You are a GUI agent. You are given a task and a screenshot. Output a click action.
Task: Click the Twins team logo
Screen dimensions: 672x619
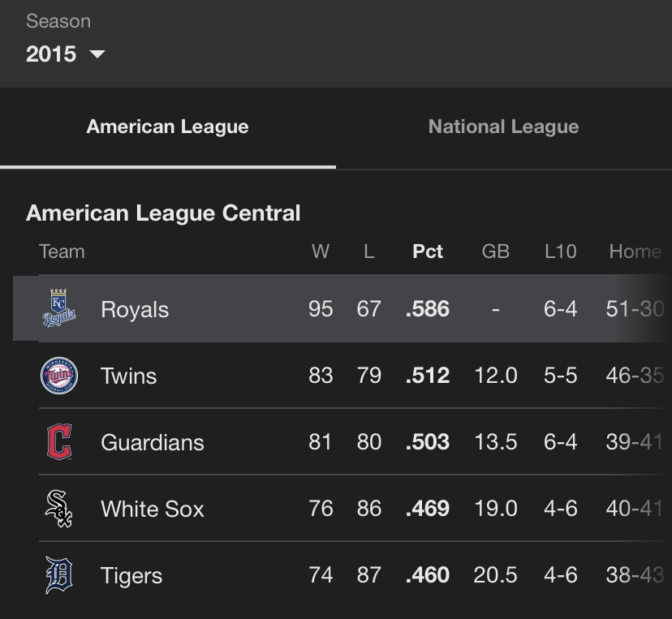tap(59, 376)
